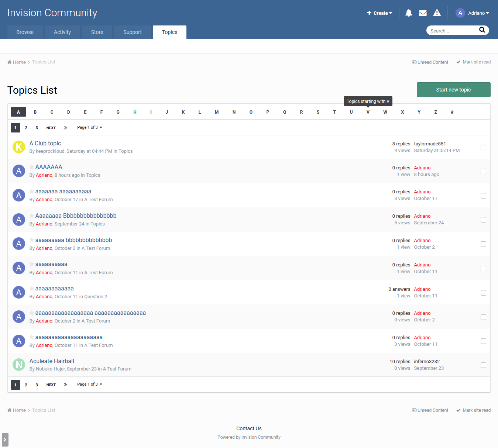Screen dimensions: 498x448
Task: Check the aaaaaaaaa bbbbbbbbbbbbbbb topic checkbox
Action: pyautogui.click(x=483, y=244)
